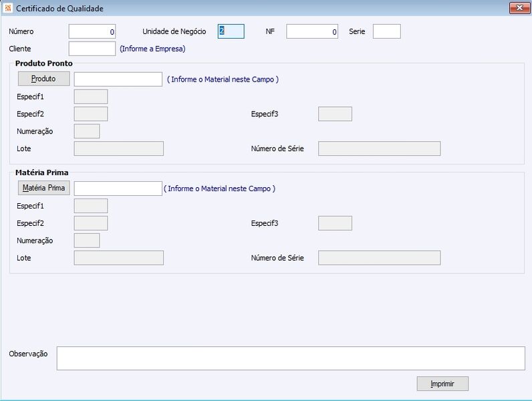Click the 'Unidade de Negócio' label
The height and width of the screenshot is (401, 532).
point(174,31)
